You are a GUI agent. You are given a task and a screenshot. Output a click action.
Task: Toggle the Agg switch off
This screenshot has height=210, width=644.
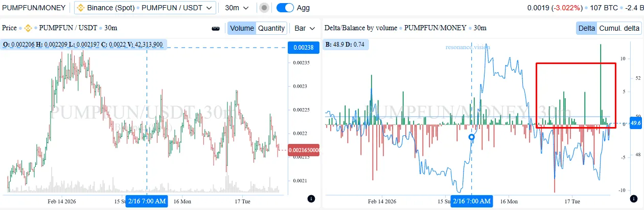pos(285,8)
